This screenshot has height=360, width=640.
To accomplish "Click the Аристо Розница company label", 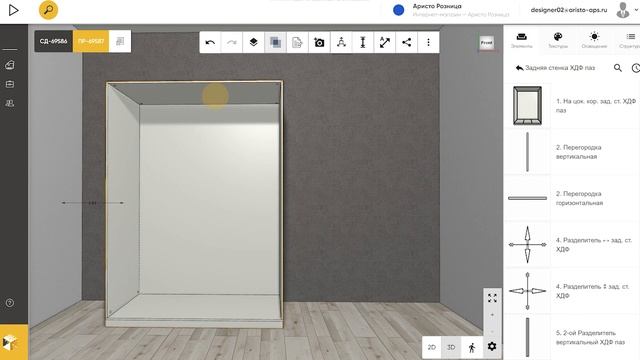I will pyautogui.click(x=437, y=6).
